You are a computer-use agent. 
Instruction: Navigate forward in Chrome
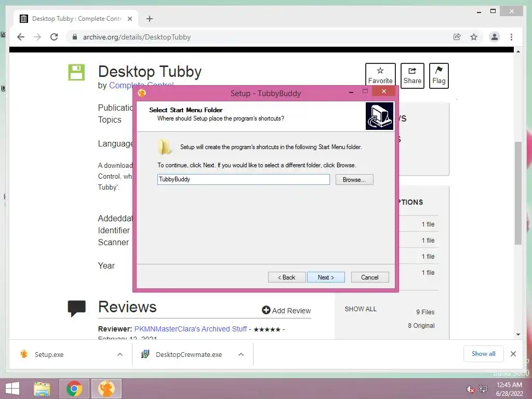[x=37, y=37]
